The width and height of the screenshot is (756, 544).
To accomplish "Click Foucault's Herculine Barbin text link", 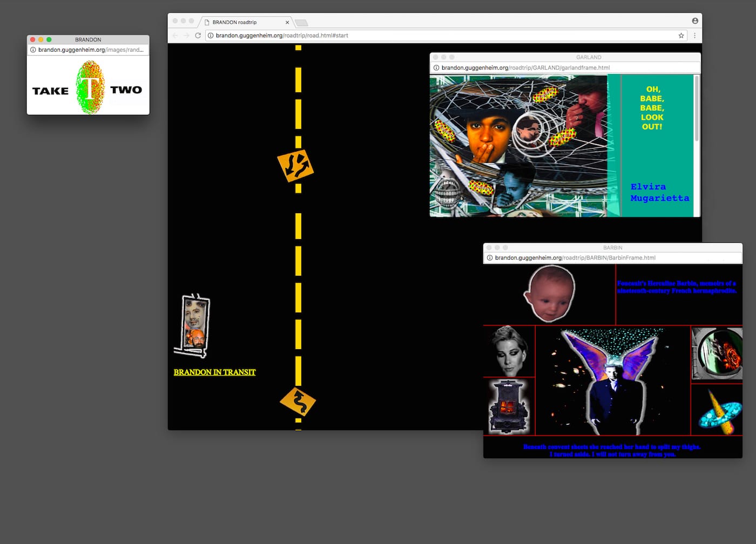I will [x=677, y=287].
